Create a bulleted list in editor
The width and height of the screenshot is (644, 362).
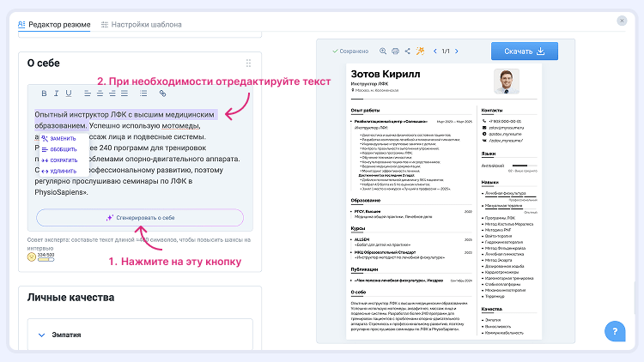pyautogui.click(x=143, y=93)
